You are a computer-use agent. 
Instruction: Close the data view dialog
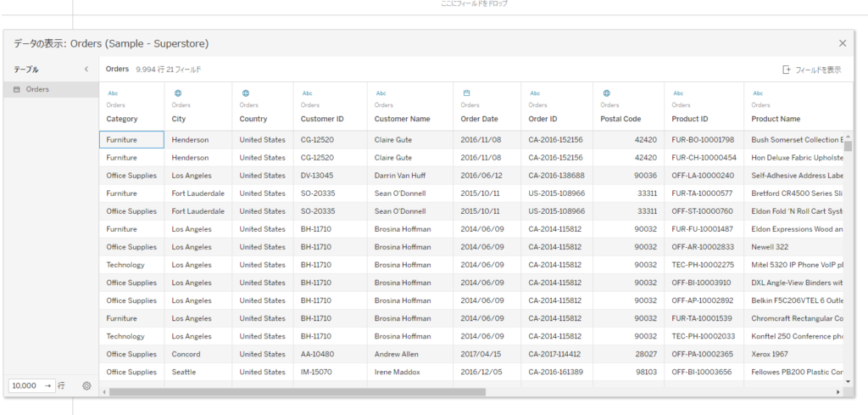pyautogui.click(x=843, y=43)
